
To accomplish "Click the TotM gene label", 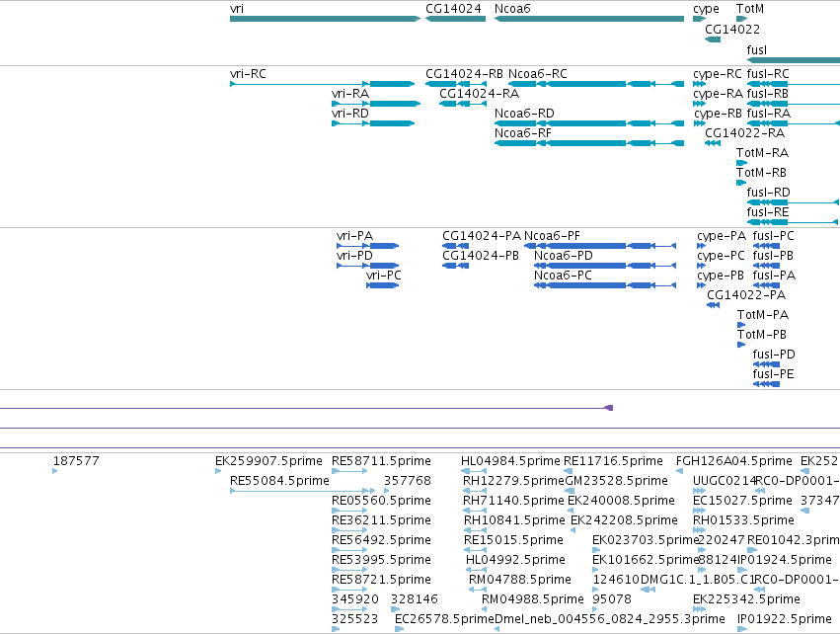I will point(750,9).
